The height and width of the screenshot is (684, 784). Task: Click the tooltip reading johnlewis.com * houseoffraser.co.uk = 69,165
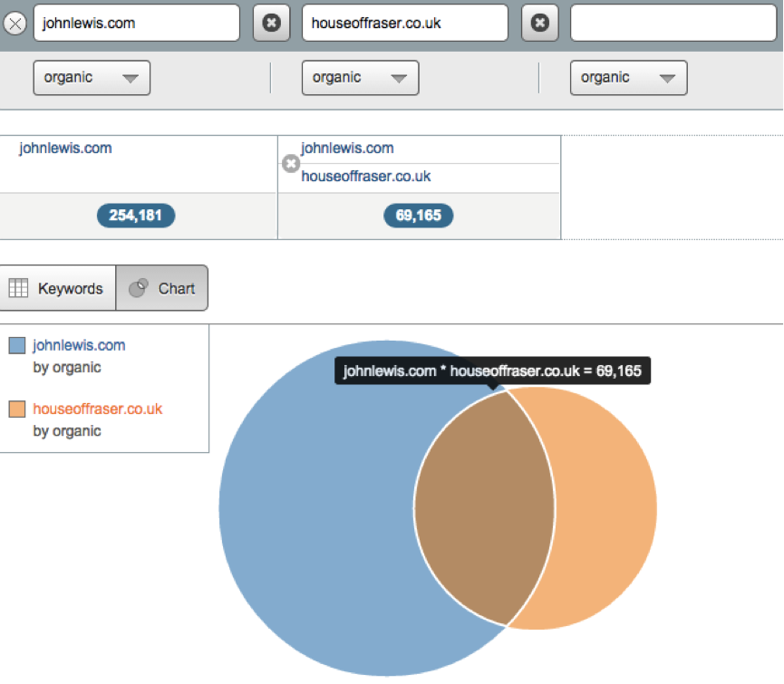pyautogui.click(x=492, y=371)
